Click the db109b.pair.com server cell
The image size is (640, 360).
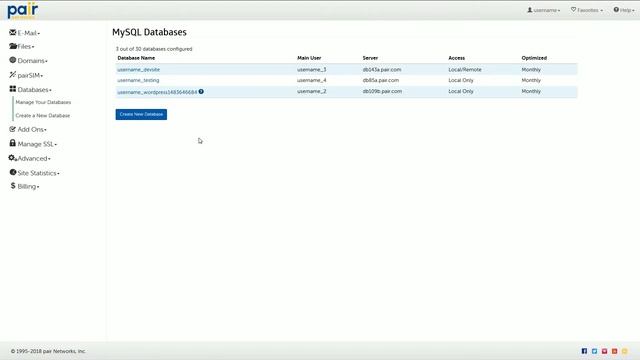382,91
